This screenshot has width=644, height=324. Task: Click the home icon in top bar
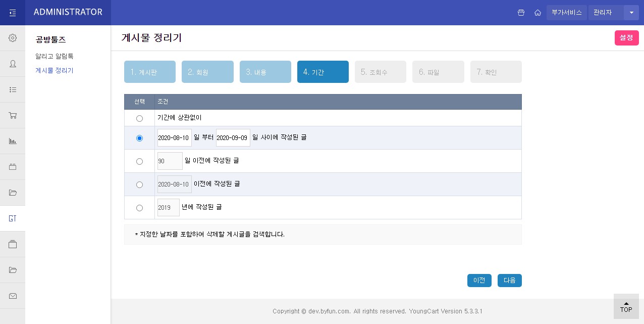(538, 13)
